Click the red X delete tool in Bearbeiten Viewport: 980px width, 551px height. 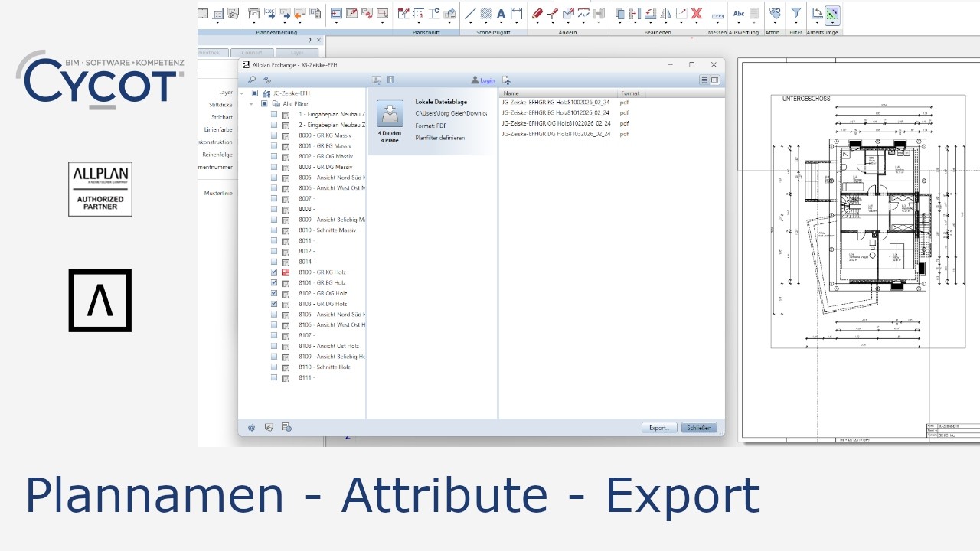click(697, 13)
